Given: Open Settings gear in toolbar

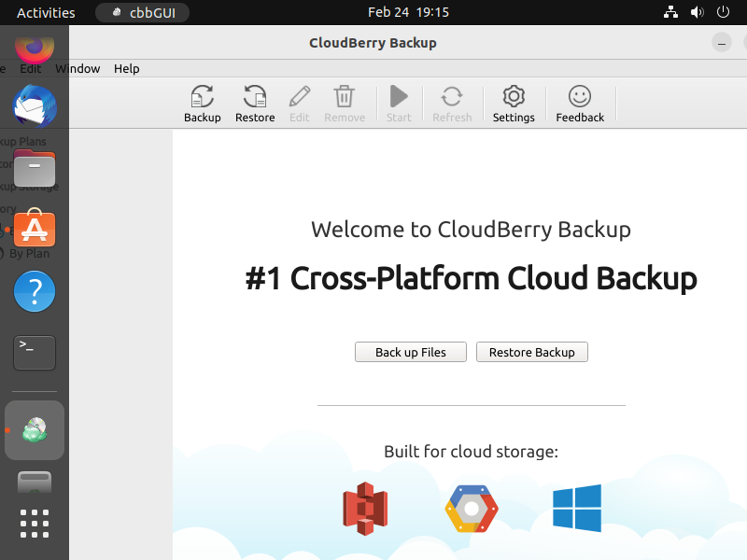Looking at the screenshot, I should [x=514, y=104].
